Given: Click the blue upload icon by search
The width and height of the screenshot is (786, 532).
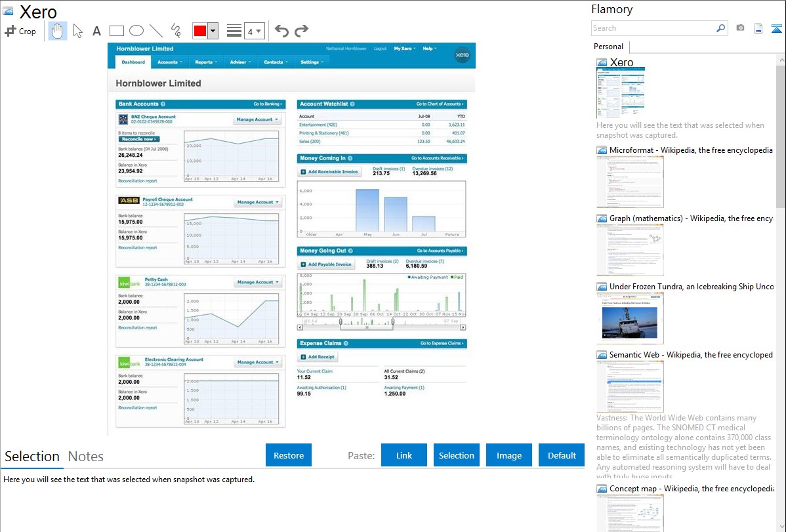Looking at the screenshot, I should click(x=776, y=29).
